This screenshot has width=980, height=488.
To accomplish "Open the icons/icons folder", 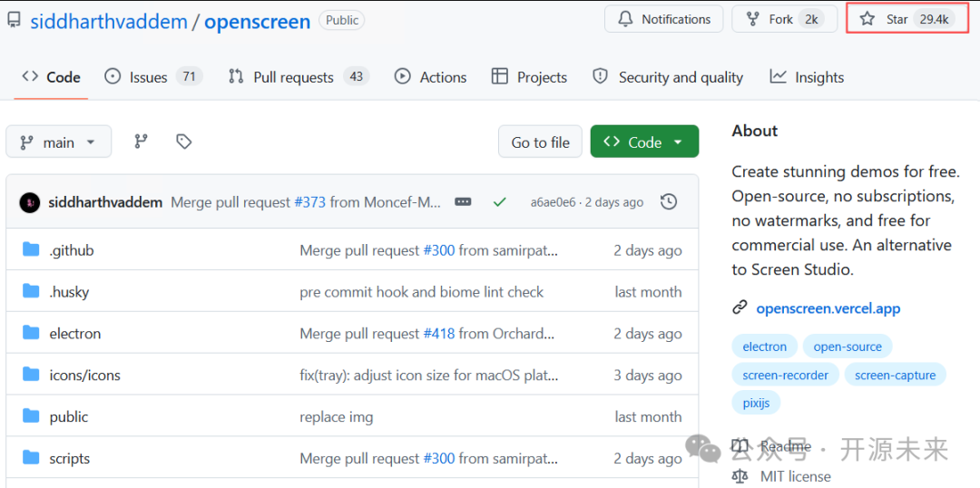I will click(x=85, y=375).
